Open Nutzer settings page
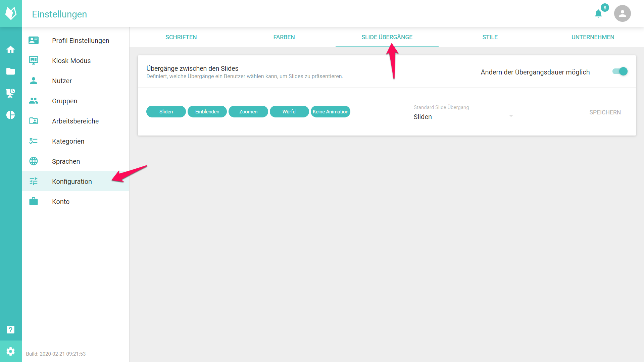644x362 pixels. click(76, 81)
